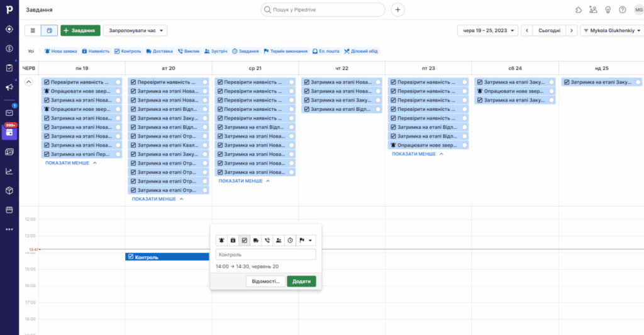The height and width of the screenshot is (335, 644).
Task: Complete the Sunday 25 task via its circle
Action: (x=638, y=82)
